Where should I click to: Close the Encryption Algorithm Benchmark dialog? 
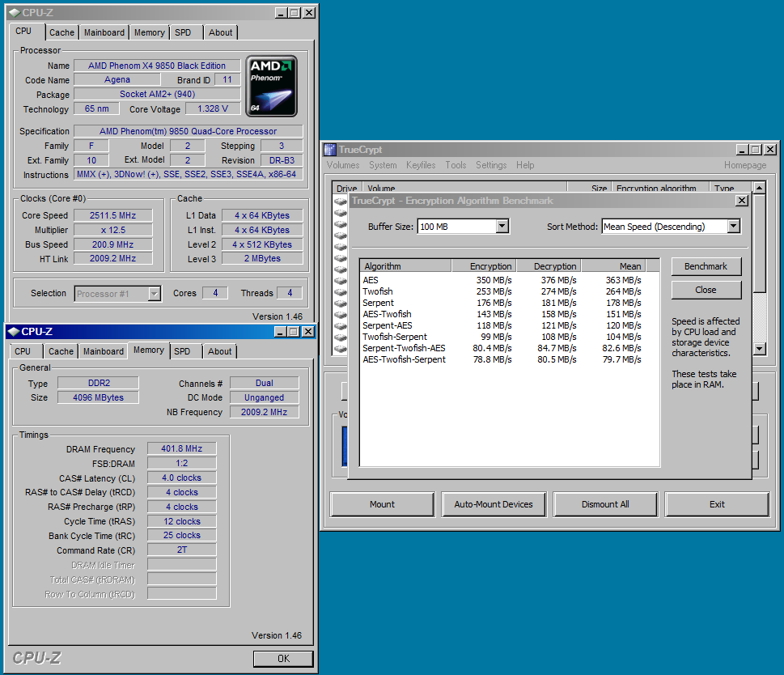(x=742, y=201)
